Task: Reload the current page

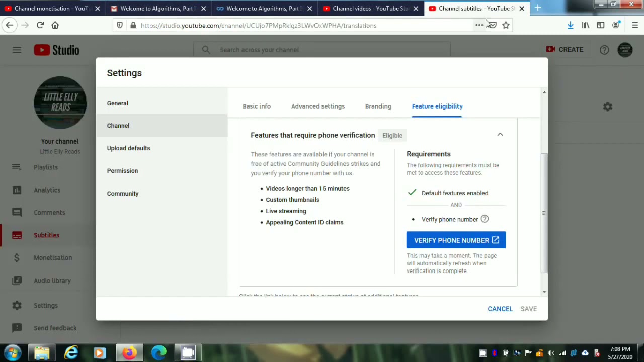Action: click(40, 25)
